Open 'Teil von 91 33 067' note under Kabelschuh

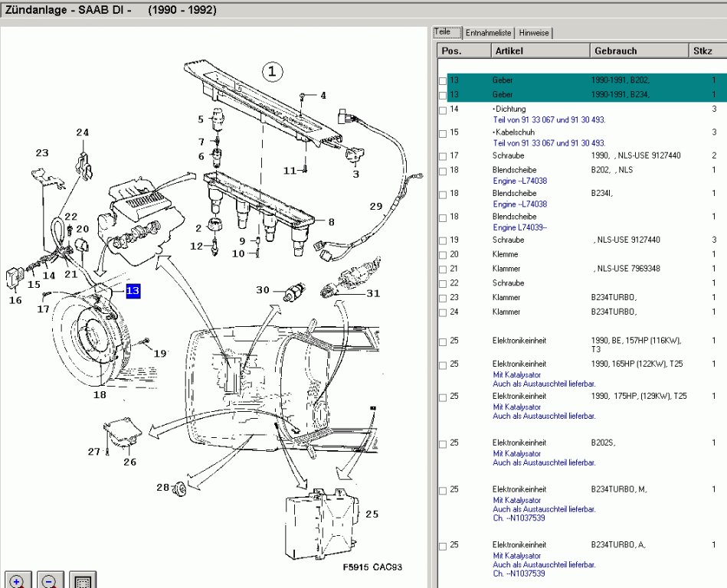[549, 142]
